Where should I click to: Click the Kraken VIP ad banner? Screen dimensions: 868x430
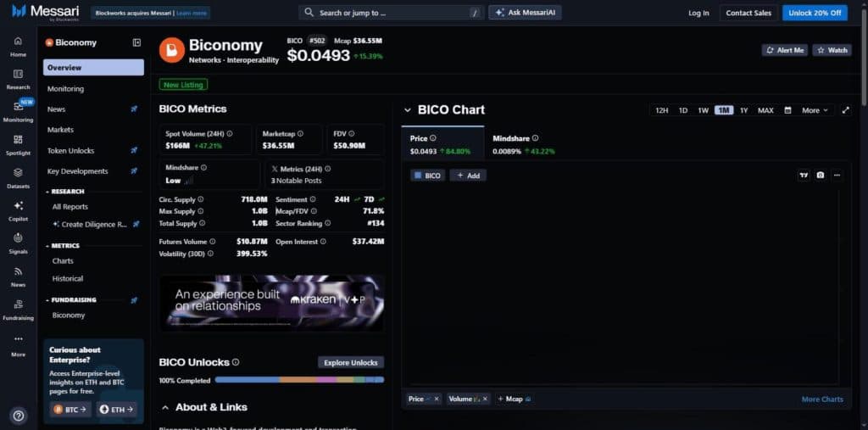tap(272, 303)
